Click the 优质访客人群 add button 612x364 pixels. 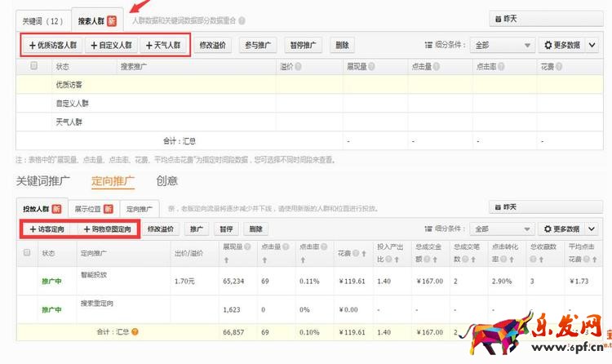tap(51, 46)
